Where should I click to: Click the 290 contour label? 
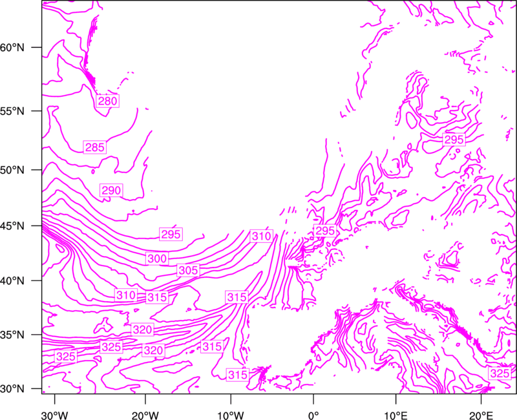[x=111, y=191]
